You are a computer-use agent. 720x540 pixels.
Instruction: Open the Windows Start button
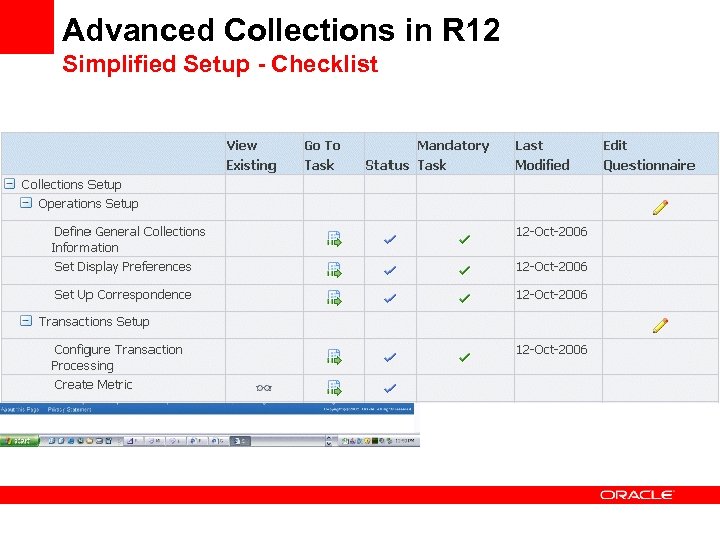pyautogui.click(x=20, y=441)
